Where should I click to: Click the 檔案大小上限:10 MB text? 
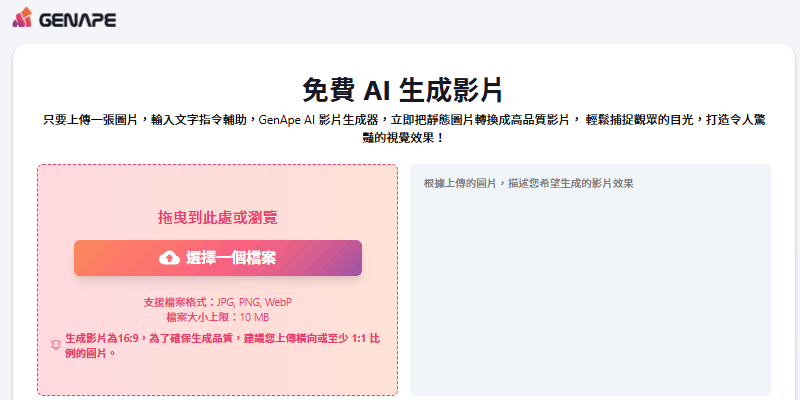218,317
